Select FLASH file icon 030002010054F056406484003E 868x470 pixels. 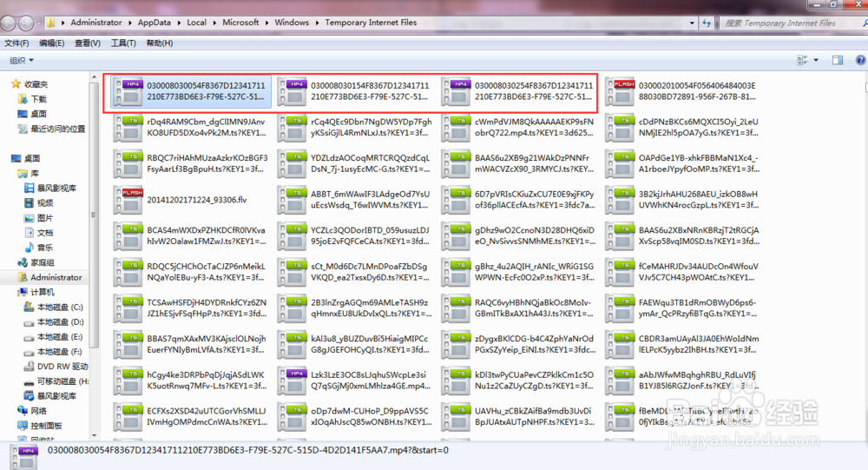620,91
